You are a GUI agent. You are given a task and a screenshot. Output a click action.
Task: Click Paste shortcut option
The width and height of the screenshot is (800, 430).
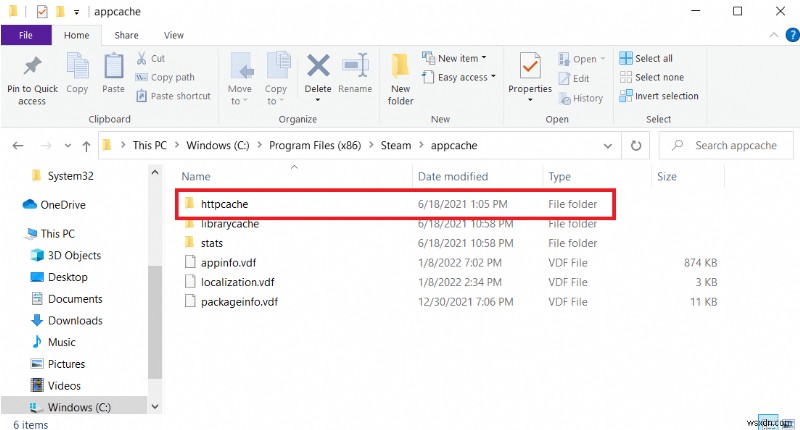click(173, 96)
